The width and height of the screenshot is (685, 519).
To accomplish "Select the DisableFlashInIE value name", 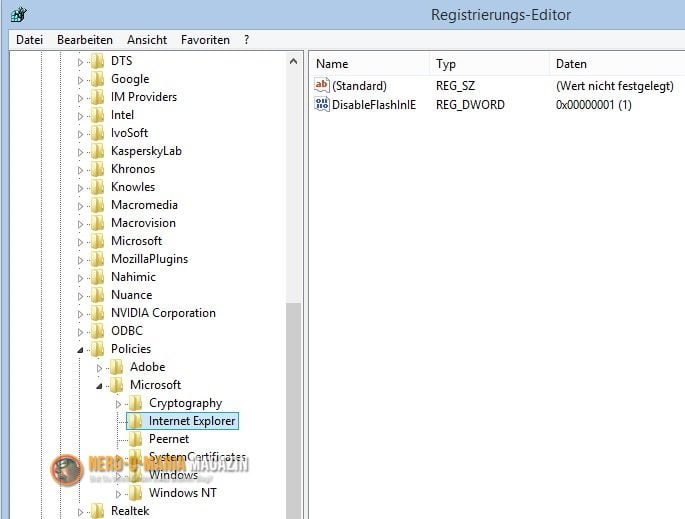I will (x=374, y=105).
